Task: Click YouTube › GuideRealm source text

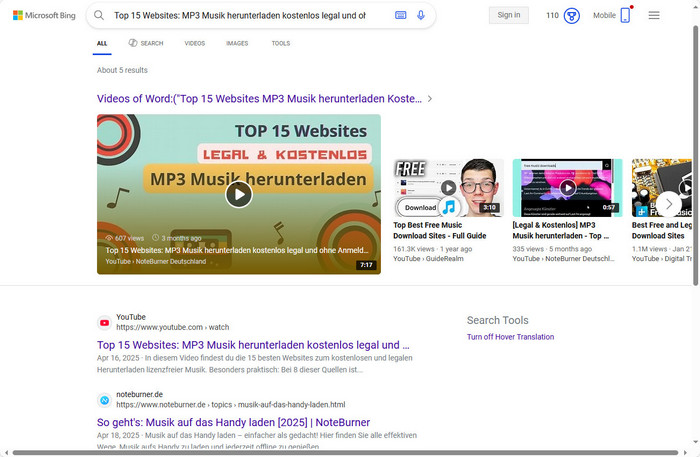Action: point(429,258)
